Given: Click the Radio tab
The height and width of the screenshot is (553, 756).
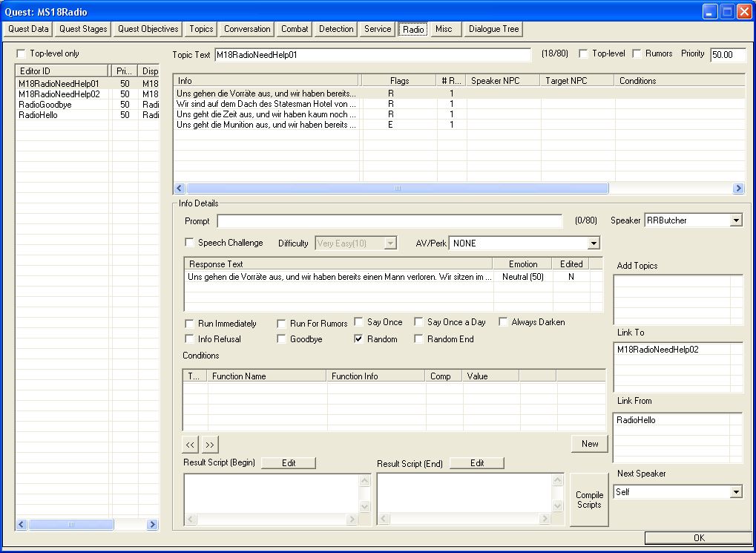Looking at the screenshot, I should (x=413, y=29).
